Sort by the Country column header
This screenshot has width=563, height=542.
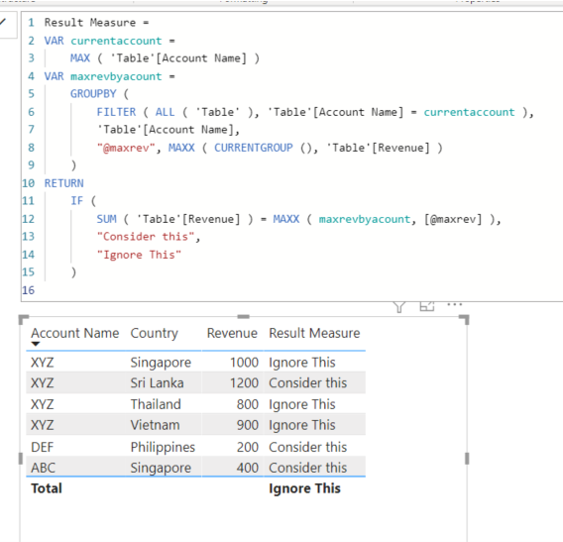[x=154, y=333]
